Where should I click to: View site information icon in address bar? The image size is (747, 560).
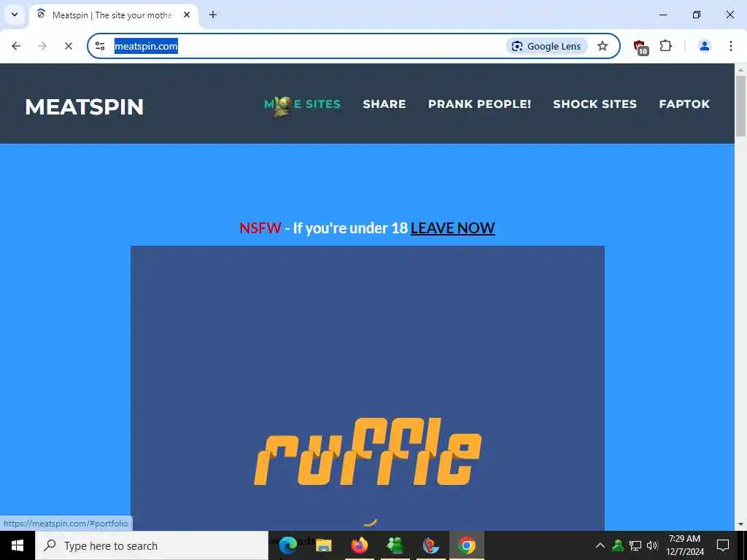click(x=100, y=46)
